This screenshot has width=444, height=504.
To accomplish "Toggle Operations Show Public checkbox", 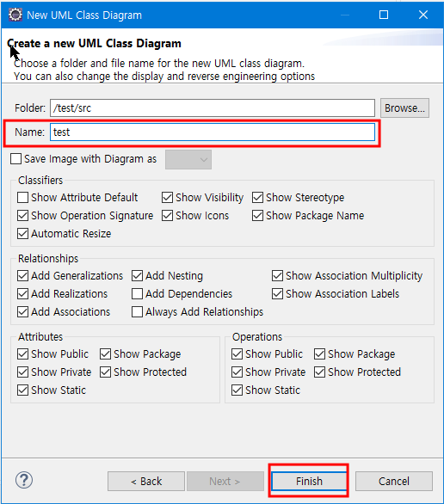I will pyautogui.click(x=237, y=354).
